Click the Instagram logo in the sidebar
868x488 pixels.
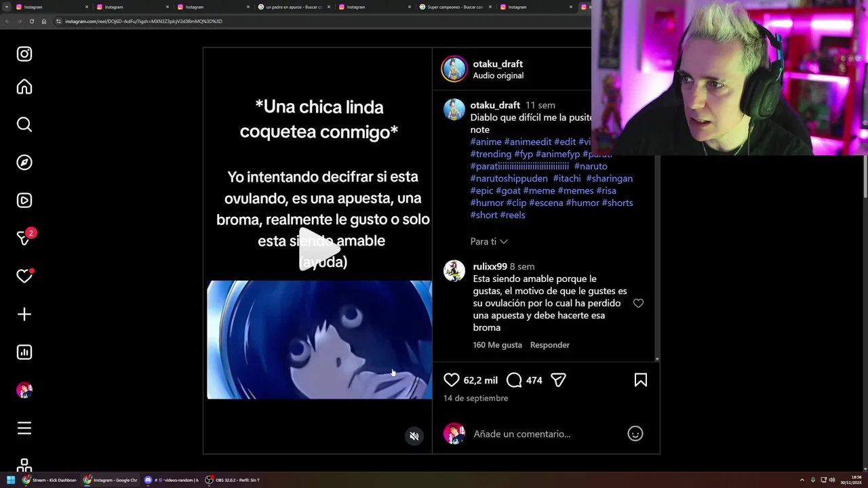point(24,54)
